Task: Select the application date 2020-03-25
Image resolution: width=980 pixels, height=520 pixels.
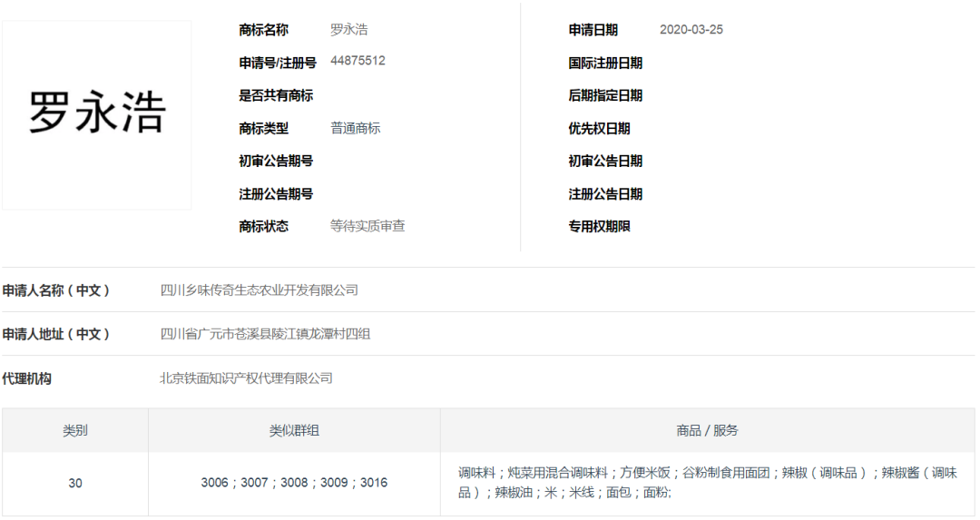Action: 691,29
